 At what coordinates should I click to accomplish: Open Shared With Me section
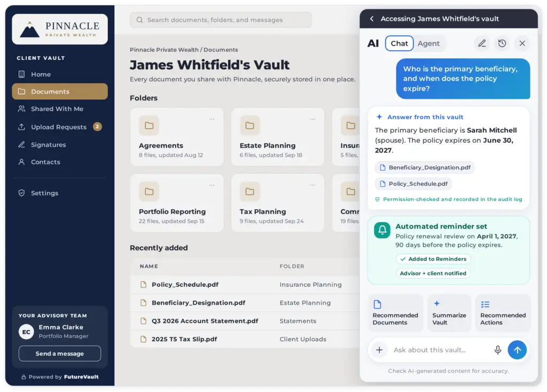pos(60,109)
